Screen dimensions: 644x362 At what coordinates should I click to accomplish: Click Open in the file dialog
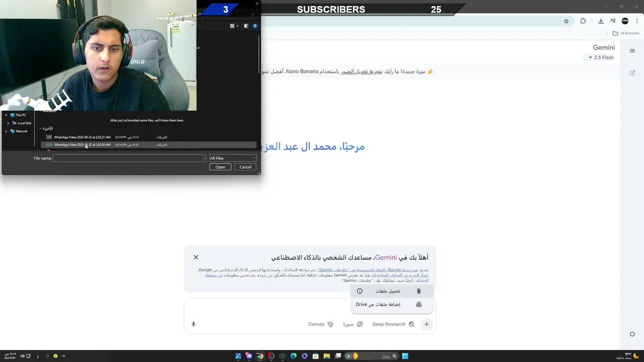tap(220, 167)
